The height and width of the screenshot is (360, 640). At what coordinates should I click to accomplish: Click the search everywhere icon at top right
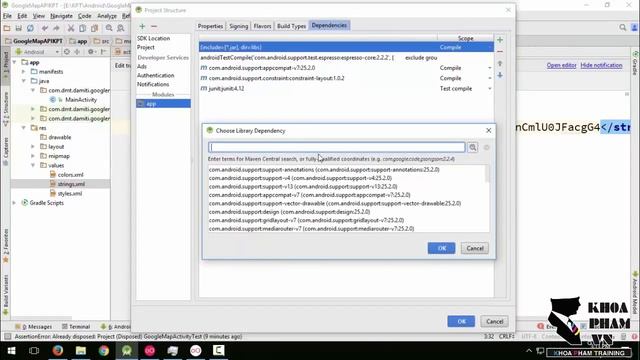pyautogui.click(x=622, y=27)
